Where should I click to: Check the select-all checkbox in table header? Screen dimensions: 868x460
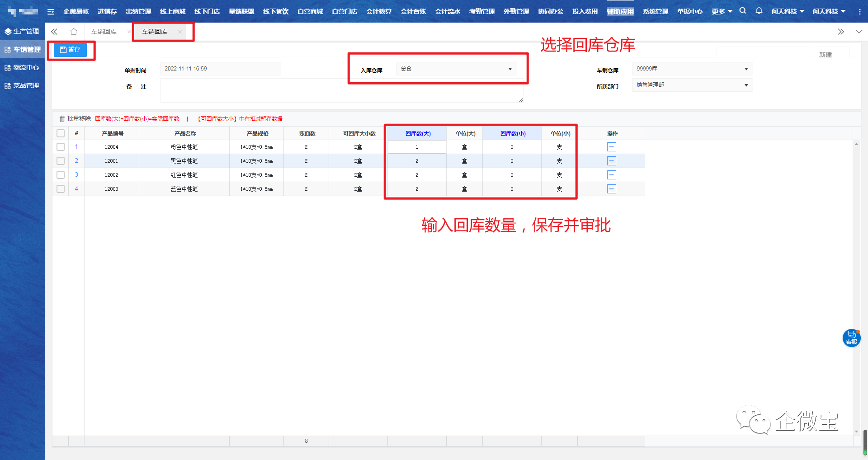pos(61,133)
